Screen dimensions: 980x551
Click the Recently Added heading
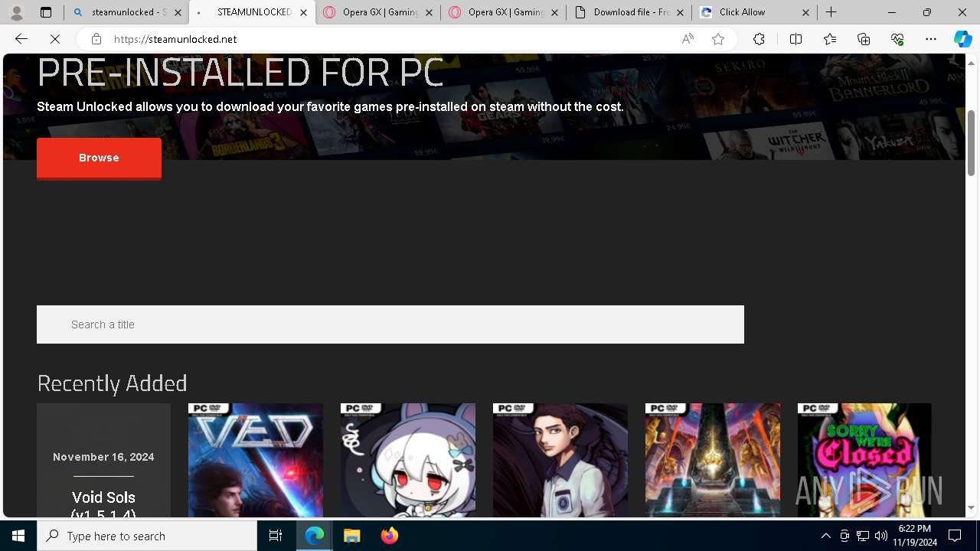[x=112, y=383]
